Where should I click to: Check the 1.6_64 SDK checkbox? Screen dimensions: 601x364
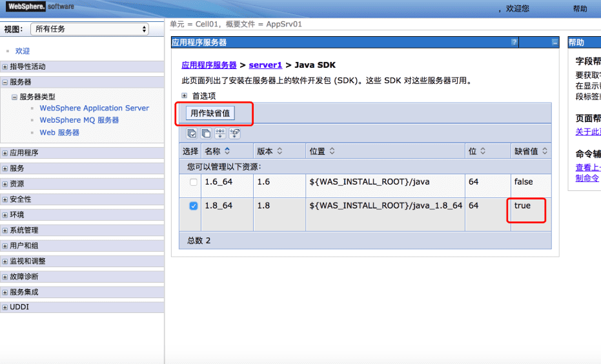pyautogui.click(x=193, y=182)
